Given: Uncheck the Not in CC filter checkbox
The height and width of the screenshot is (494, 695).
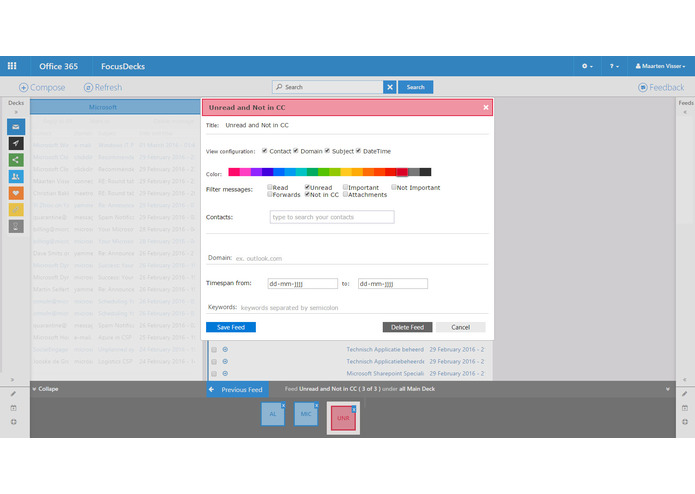Looking at the screenshot, I should (307, 194).
